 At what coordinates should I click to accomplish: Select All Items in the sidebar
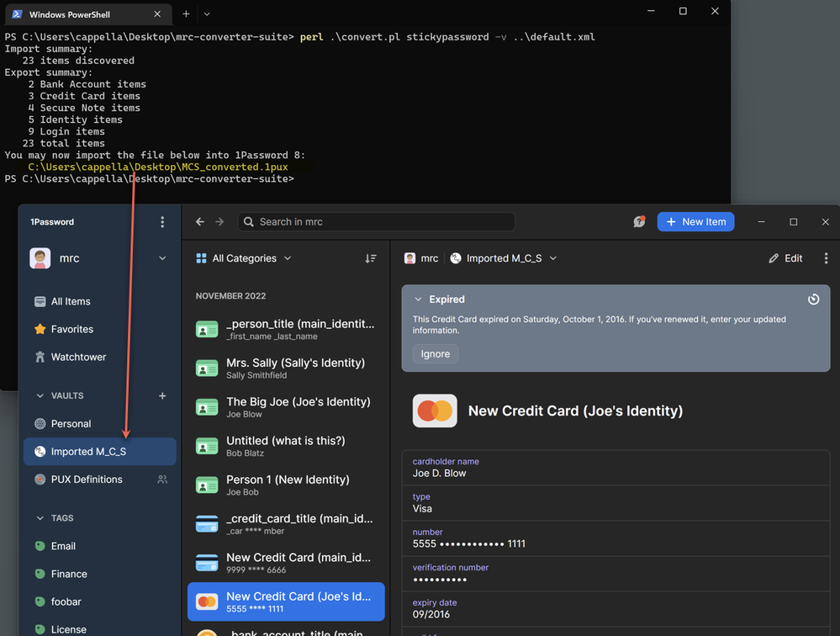(x=100, y=302)
